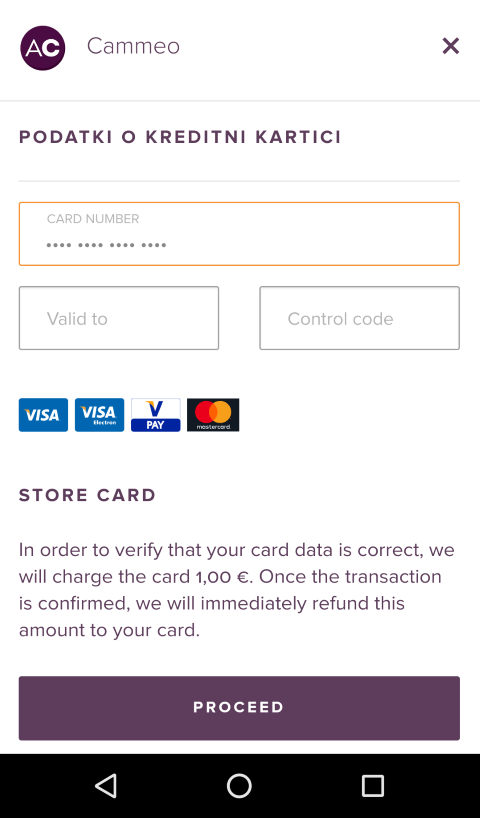
Task: Go back with Android back triangle
Action: tap(106, 785)
